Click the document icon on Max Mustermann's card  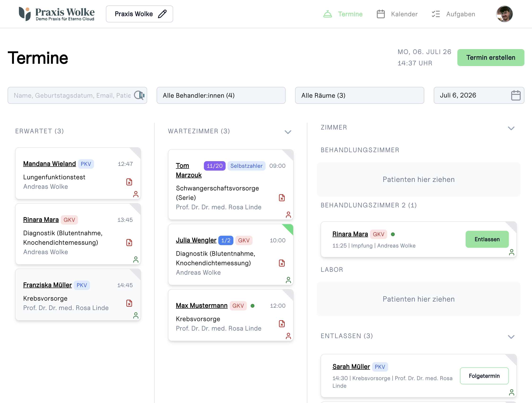[x=282, y=323]
